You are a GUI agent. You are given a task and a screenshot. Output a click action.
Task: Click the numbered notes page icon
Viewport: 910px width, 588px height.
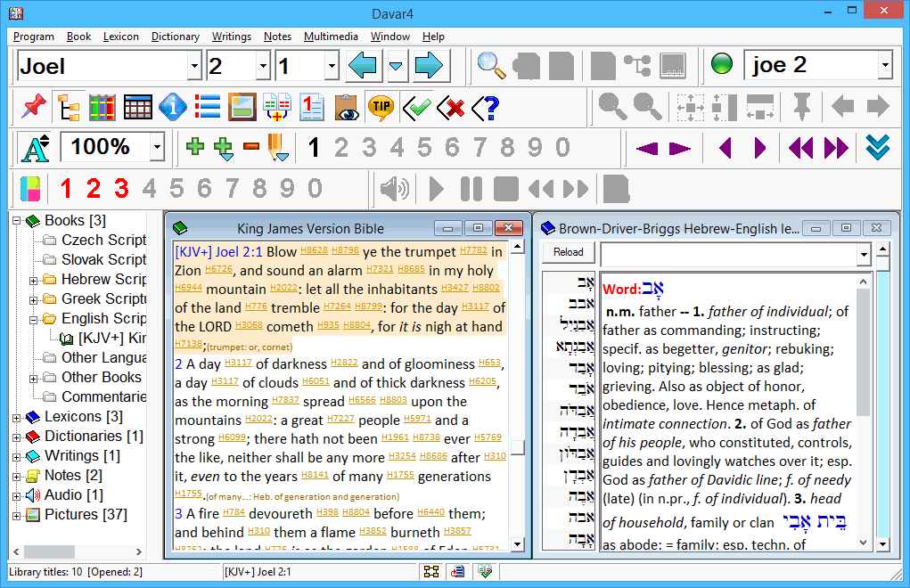click(x=312, y=107)
